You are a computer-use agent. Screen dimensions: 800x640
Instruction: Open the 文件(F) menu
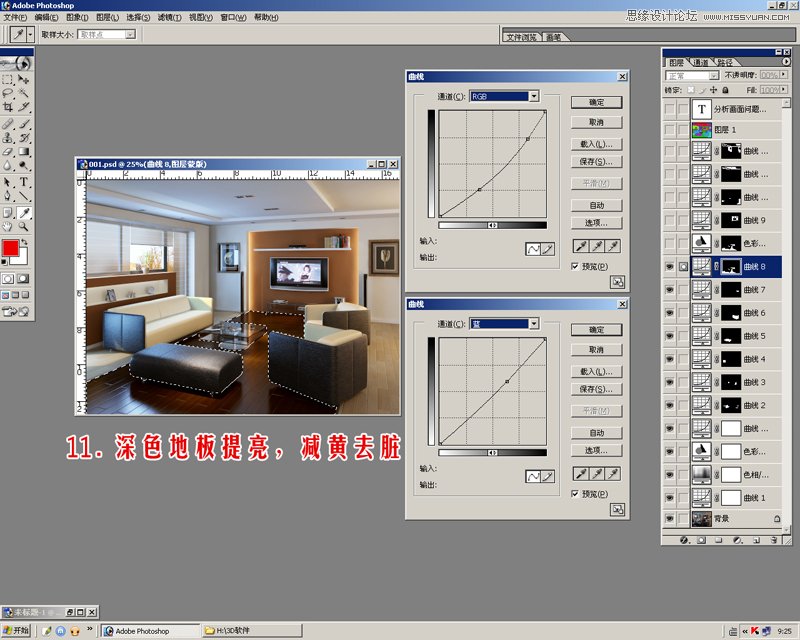tap(15, 17)
